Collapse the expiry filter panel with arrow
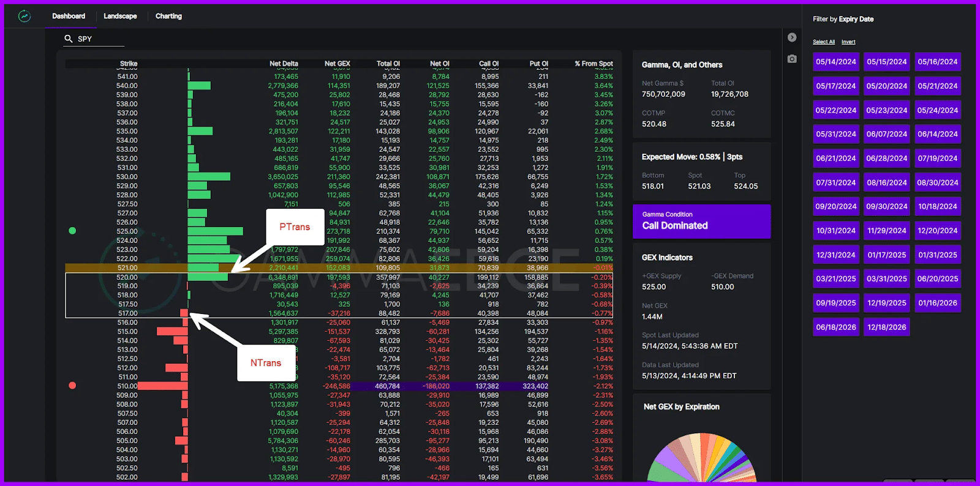The width and height of the screenshot is (980, 486). click(792, 37)
